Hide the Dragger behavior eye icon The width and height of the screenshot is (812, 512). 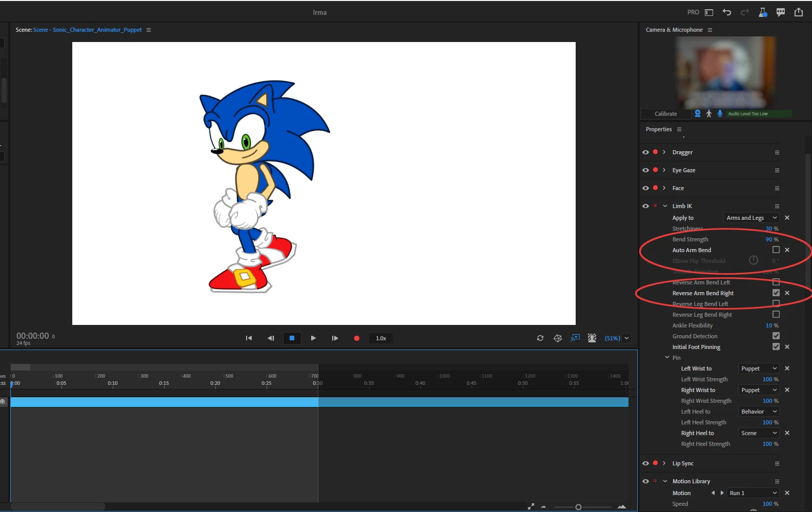point(645,152)
